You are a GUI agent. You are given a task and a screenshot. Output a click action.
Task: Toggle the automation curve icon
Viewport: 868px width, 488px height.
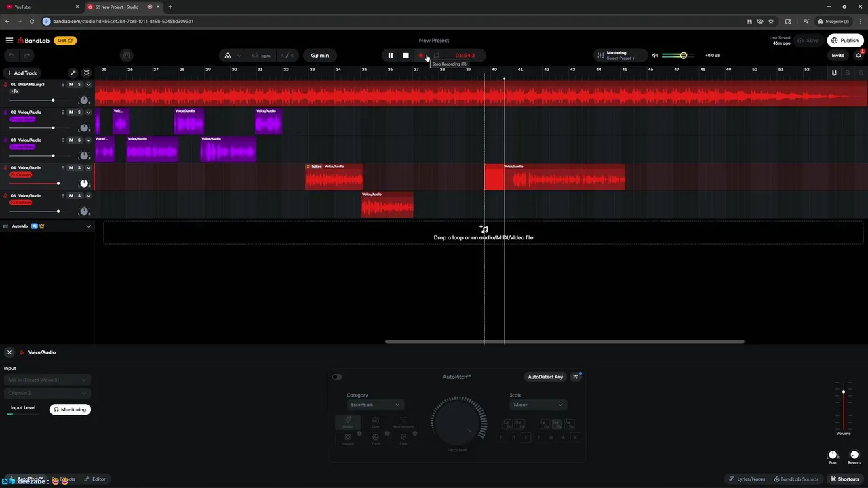(x=73, y=73)
